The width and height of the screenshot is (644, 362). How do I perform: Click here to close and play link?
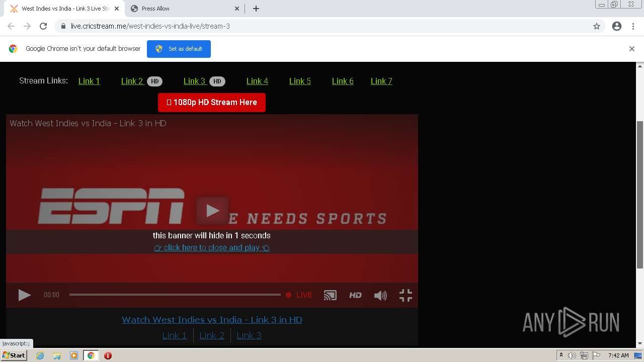212,247
